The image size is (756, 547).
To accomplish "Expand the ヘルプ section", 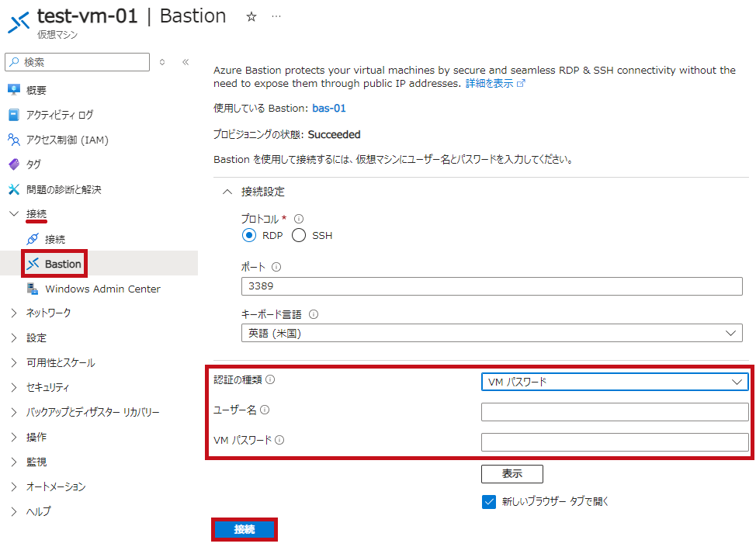I will pos(14,511).
